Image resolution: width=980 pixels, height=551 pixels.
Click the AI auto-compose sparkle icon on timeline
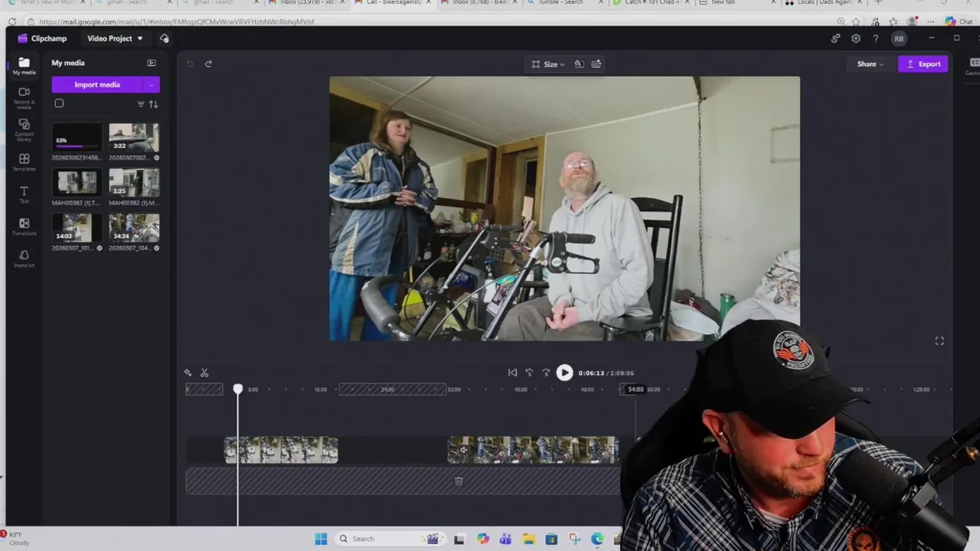click(x=188, y=373)
